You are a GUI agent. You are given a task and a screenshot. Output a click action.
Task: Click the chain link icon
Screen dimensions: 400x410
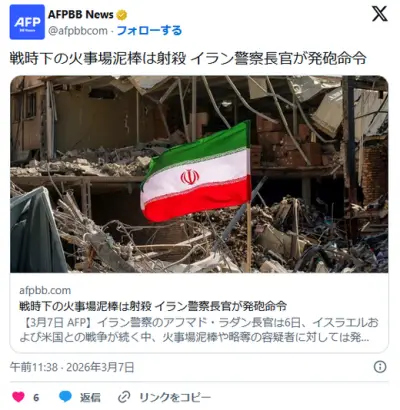(124, 397)
